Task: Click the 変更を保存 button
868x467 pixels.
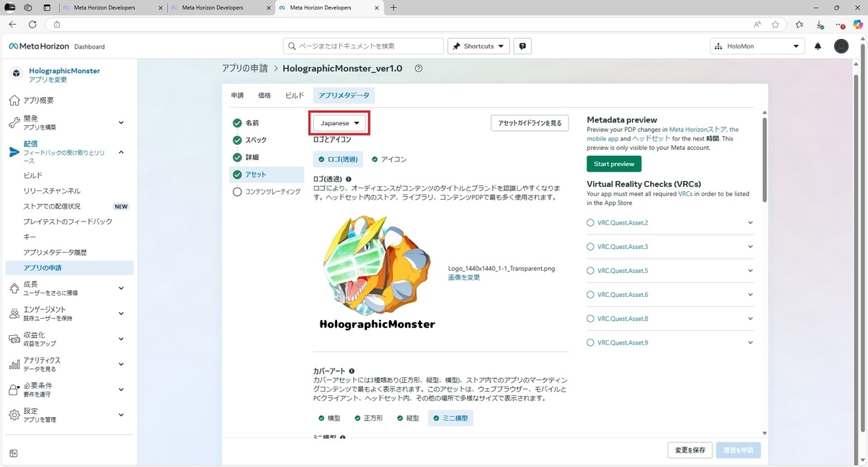Action: click(x=690, y=450)
